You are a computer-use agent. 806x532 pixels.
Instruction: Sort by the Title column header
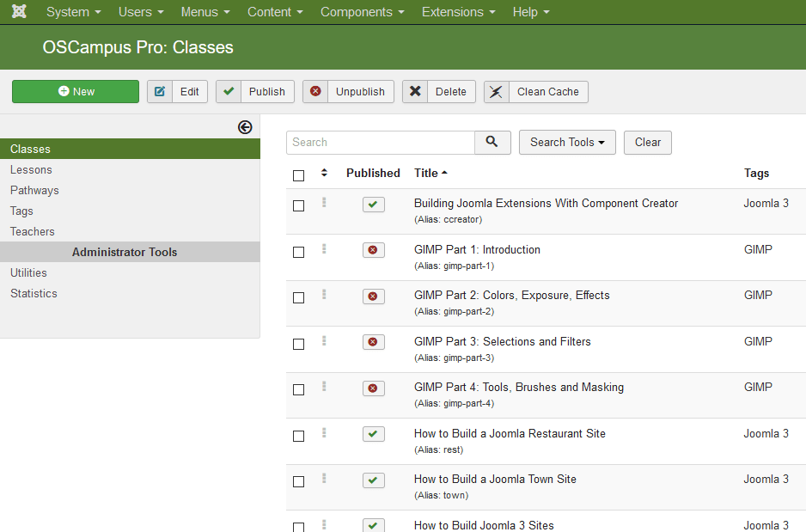coord(430,174)
